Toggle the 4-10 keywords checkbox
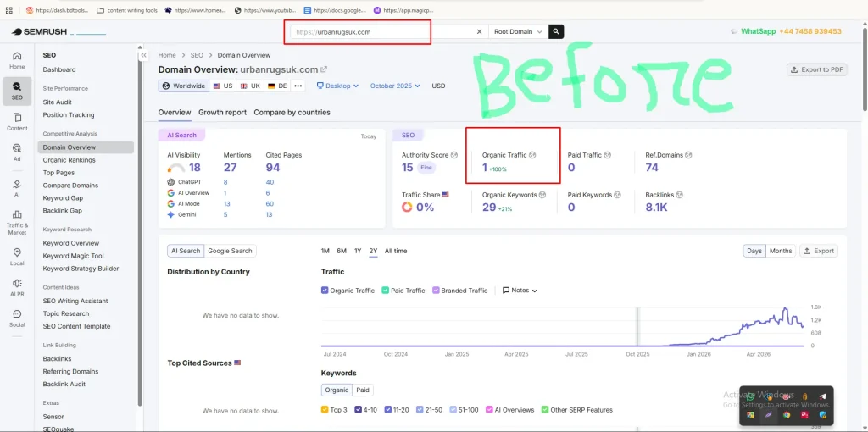 tap(359, 410)
